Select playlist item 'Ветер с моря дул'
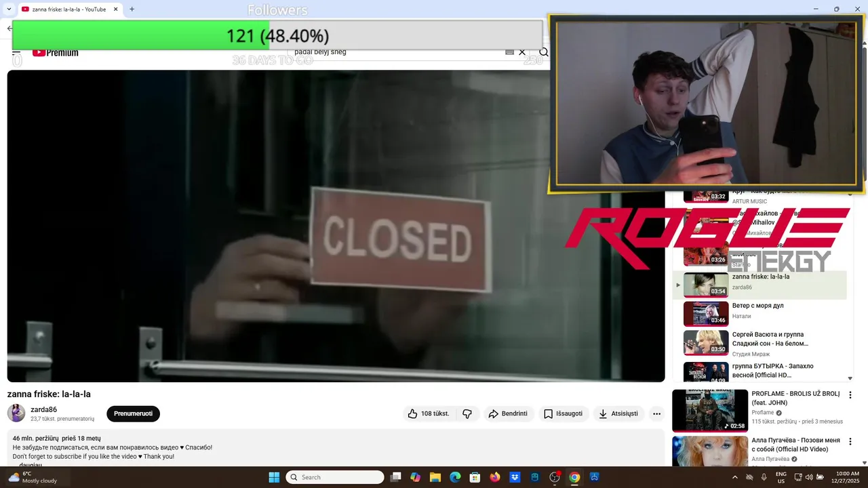 [759, 313]
